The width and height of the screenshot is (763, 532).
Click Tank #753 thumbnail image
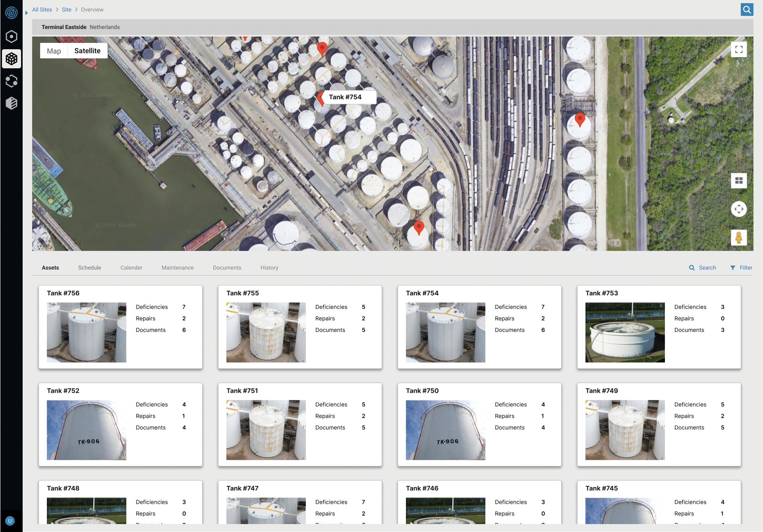[625, 332]
